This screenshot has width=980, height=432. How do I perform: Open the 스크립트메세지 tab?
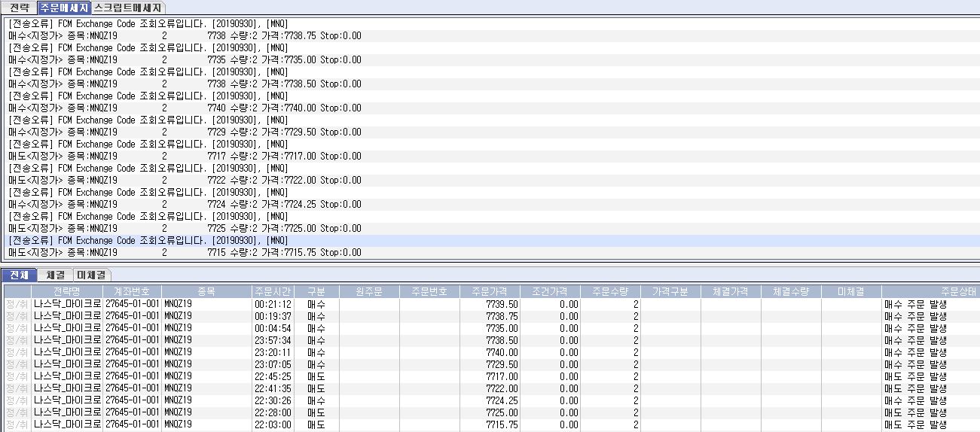click(x=127, y=8)
